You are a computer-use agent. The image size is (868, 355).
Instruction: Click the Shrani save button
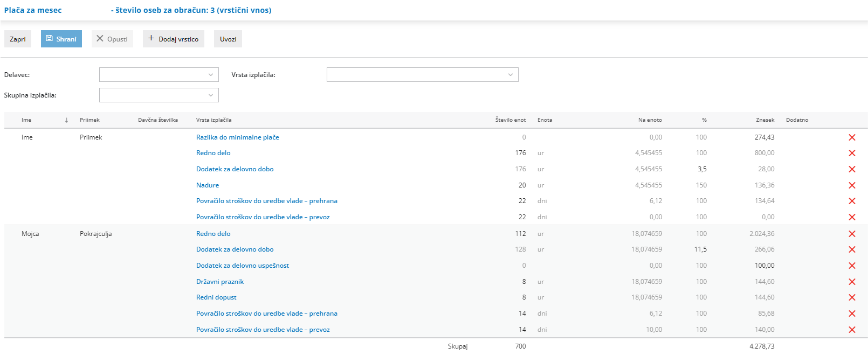tap(61, 39)
